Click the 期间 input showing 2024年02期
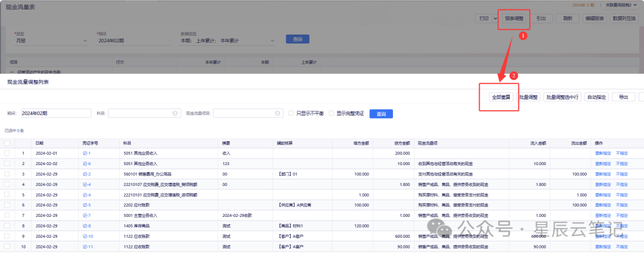The height and width of the screenshot is (255, 644). pyautogui.click(x=55, y=113)
